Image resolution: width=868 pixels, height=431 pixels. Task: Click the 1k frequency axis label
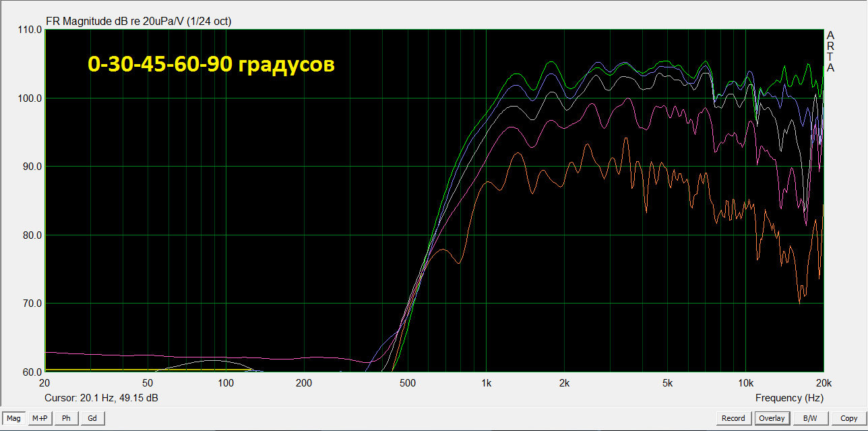point(486,383)
